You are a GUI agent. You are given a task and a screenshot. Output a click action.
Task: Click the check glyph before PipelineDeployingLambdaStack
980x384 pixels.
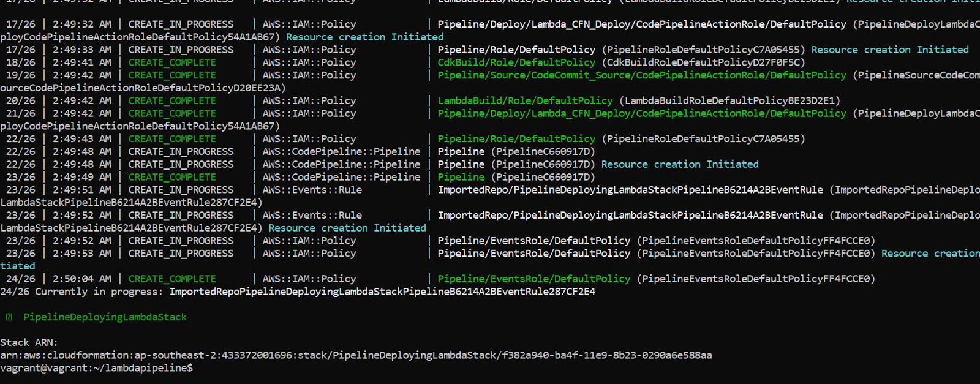coord(9,317)
